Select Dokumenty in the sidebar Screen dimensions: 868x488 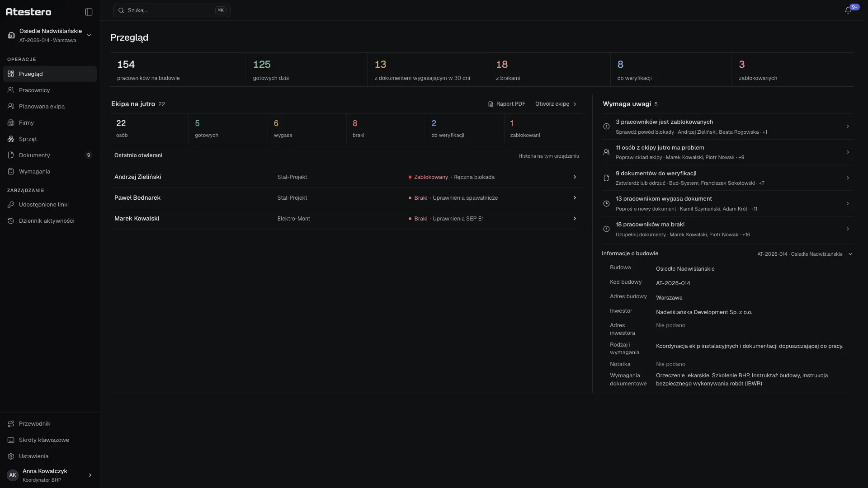tap(50, 155)
